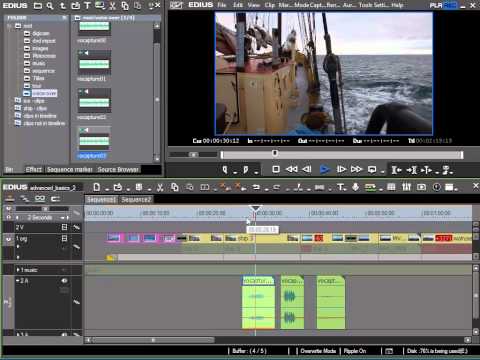Click the Rewind transport button

tap(291, 169)
